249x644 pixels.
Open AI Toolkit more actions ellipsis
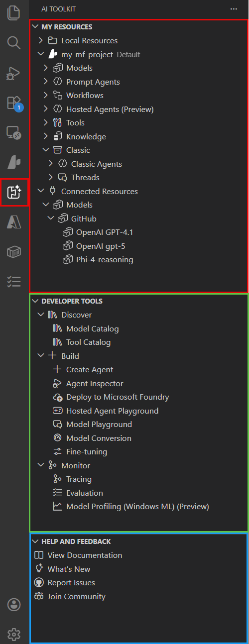click(234, 9)
